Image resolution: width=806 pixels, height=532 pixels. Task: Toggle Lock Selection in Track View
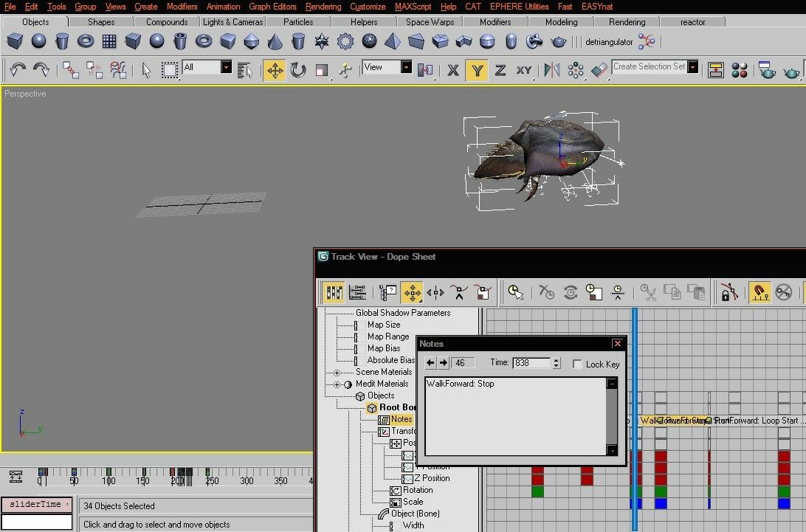729,292
